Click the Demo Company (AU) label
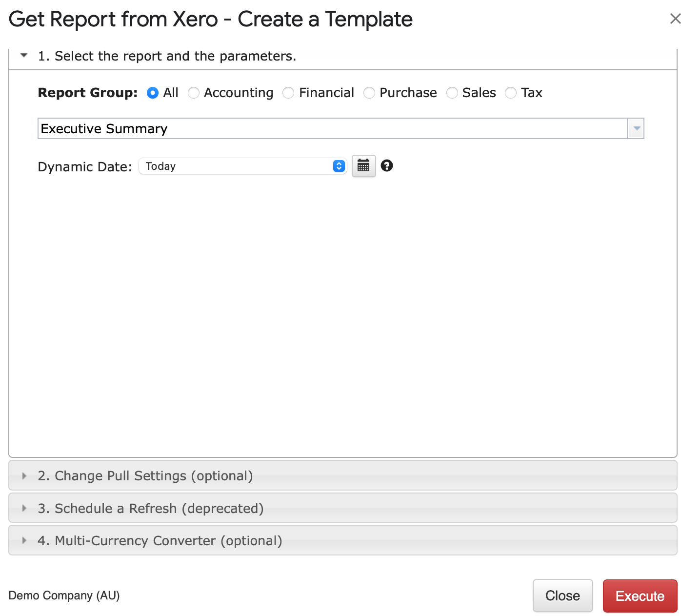This screenshot has width=681, height=616. point(64,595)
